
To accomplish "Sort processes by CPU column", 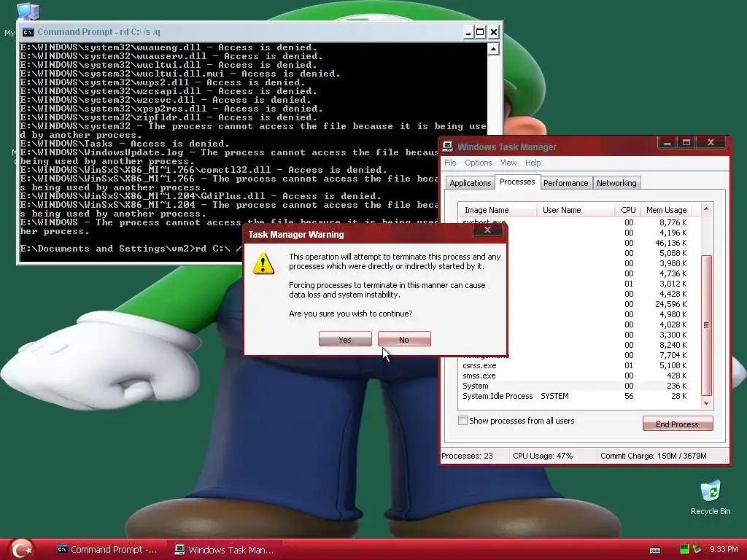I will click(628, 210).
